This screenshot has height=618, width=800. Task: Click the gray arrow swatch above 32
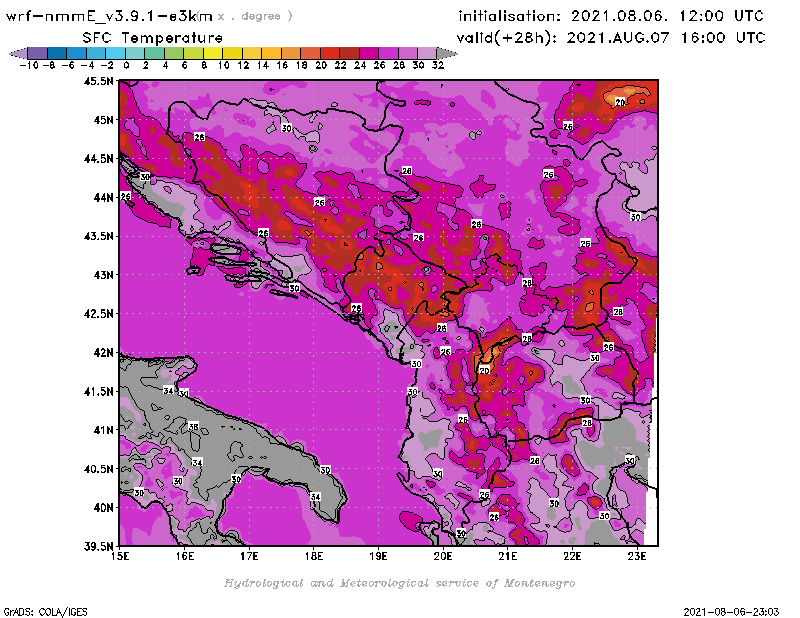447,53
